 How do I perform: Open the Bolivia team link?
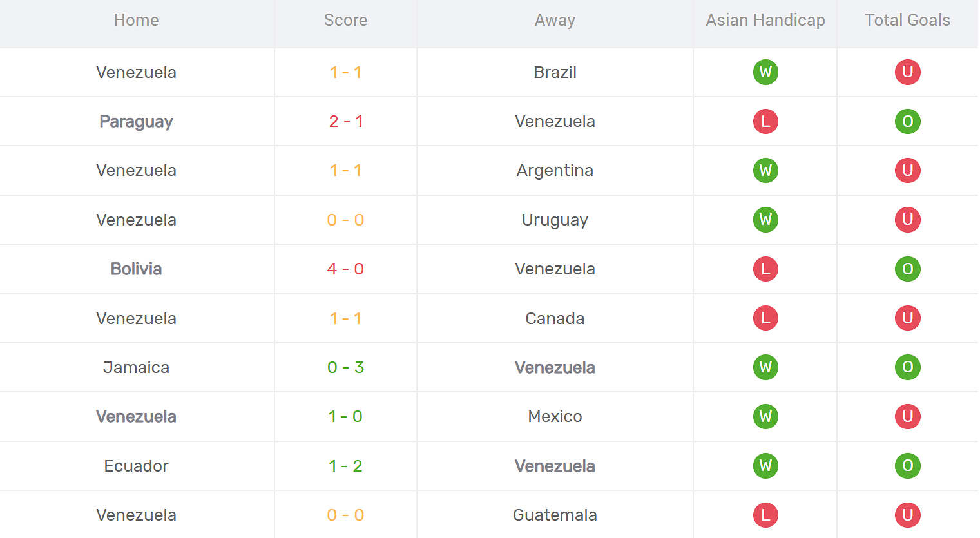[x=136, y=269]
